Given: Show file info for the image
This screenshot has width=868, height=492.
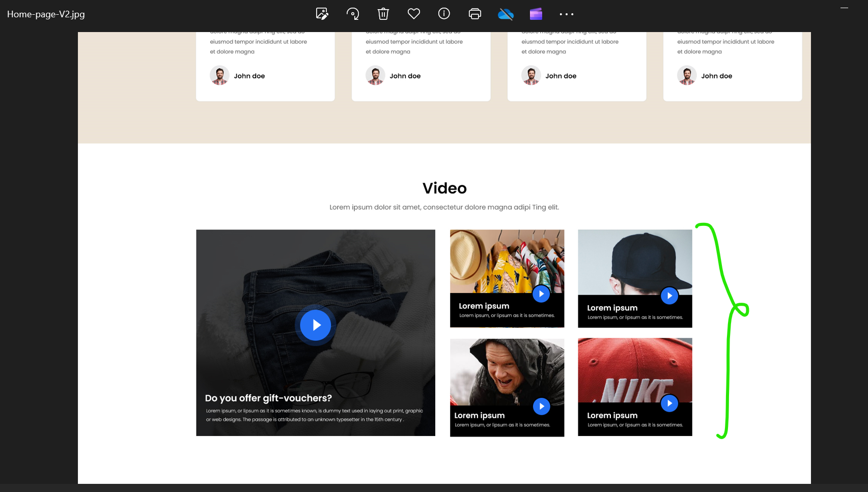Looking at the screenshot, I should pos(444,14).
